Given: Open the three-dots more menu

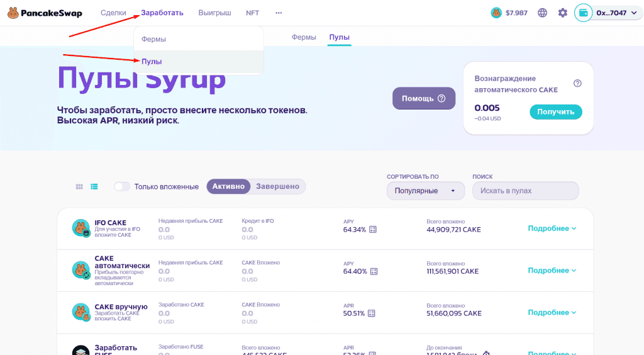Looking at the screenshot, I should pos(279,13).
